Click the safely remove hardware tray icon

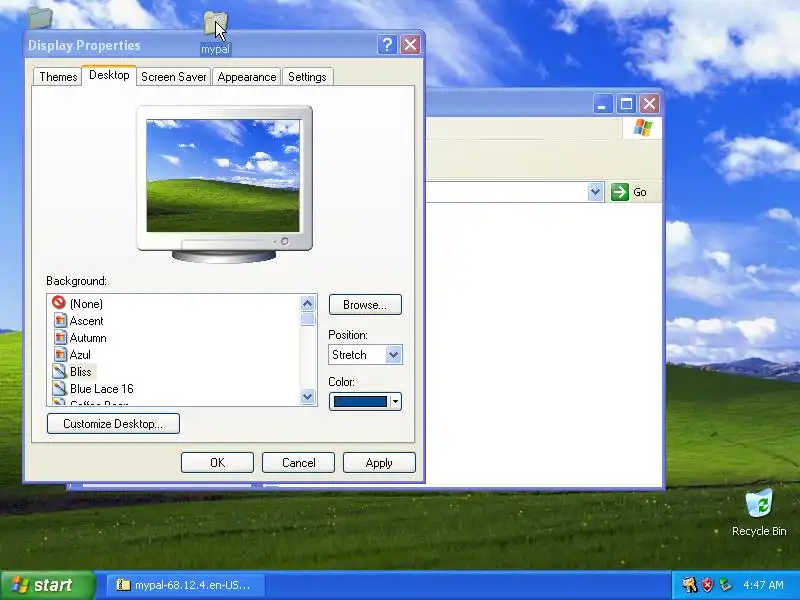coord(725,585)
